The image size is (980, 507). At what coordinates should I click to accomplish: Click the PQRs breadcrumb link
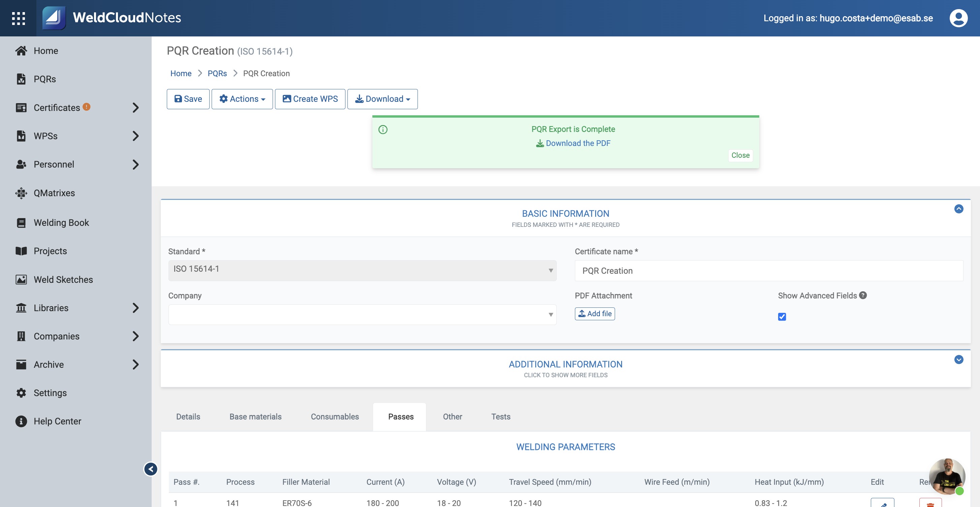click(217, 73)
